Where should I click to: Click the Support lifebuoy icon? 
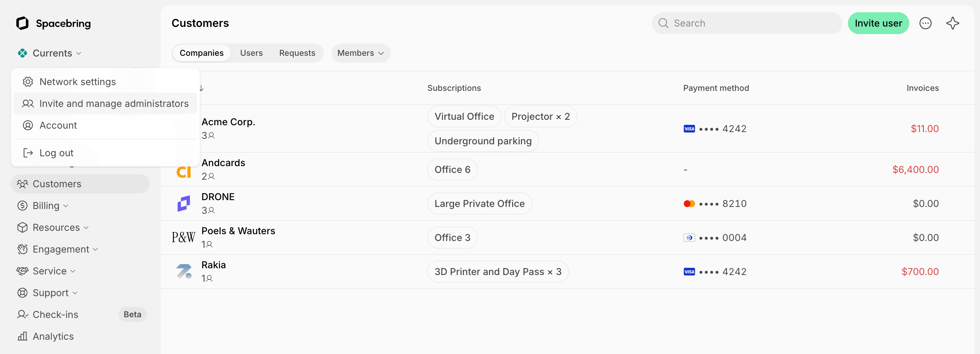[x=22, y=292]
